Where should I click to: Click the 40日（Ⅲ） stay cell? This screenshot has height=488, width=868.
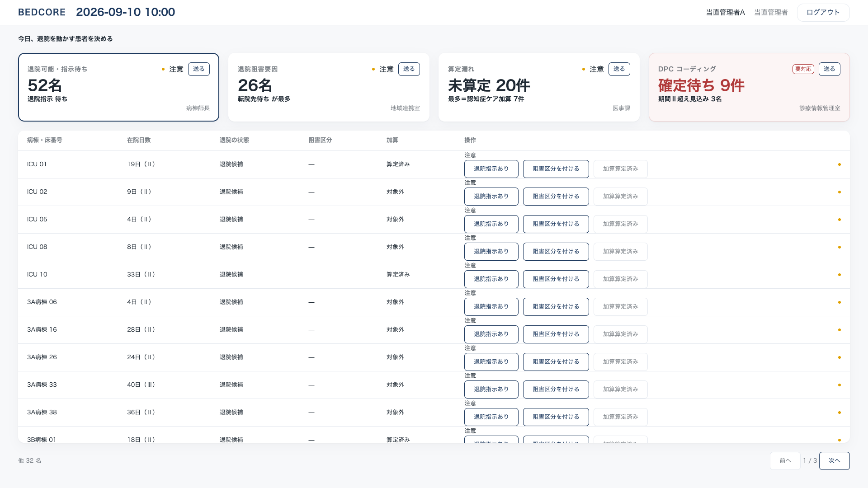141,385
